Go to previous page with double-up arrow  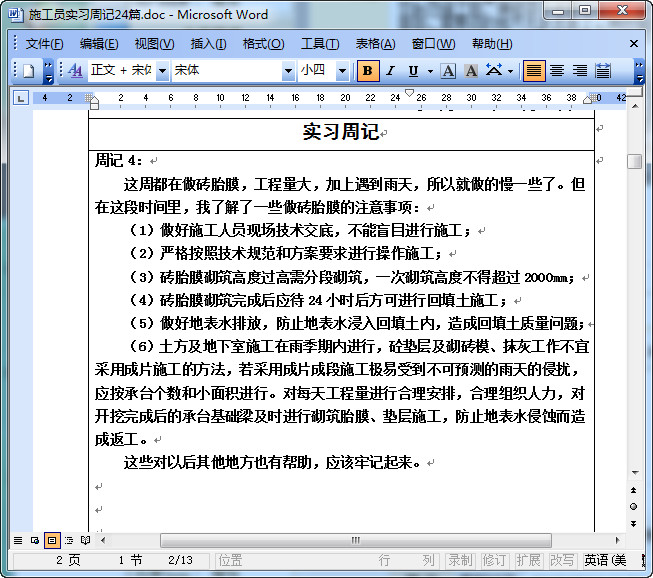(633, 490)
